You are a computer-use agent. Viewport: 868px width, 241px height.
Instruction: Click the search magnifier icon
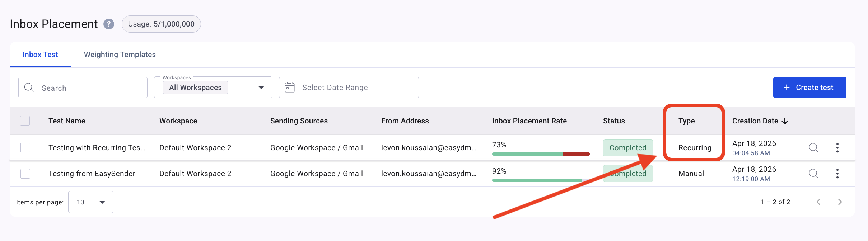point(29,88)
